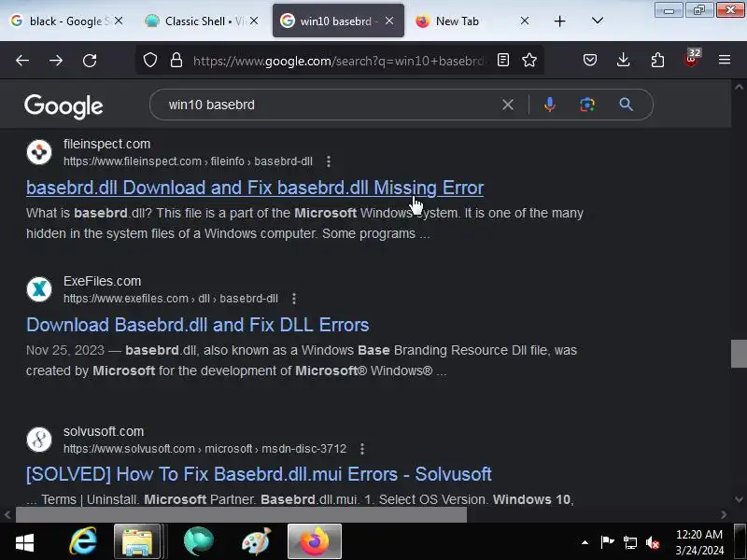This screenshot has height=560, width=747.
Task: Close the 'win10 basebrd' tab
Action: (x=389, y=21)
